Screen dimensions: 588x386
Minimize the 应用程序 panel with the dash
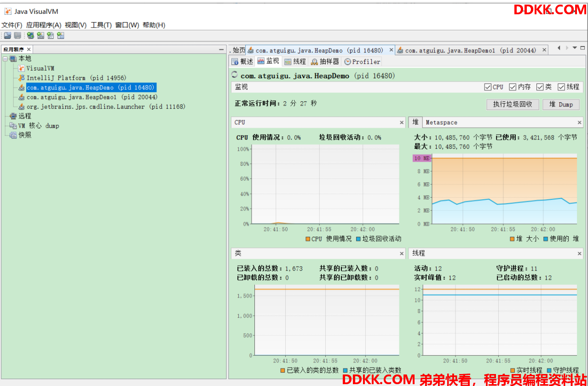point(221,49)
